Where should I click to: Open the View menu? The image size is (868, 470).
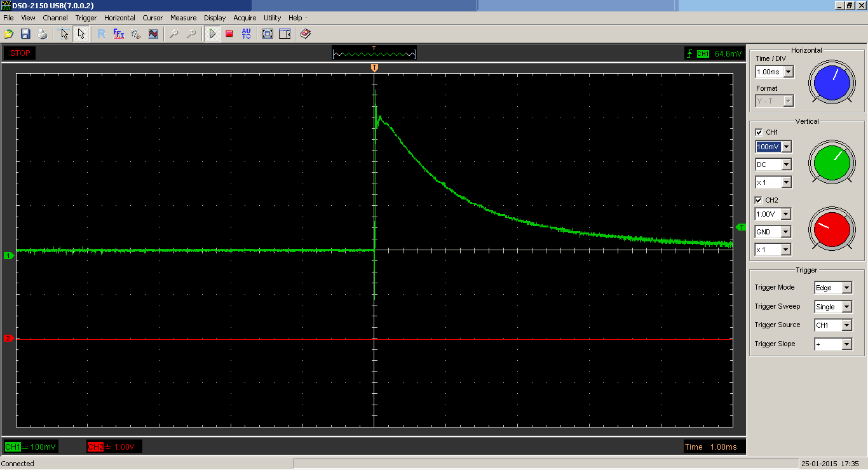[x=28, y=18]
